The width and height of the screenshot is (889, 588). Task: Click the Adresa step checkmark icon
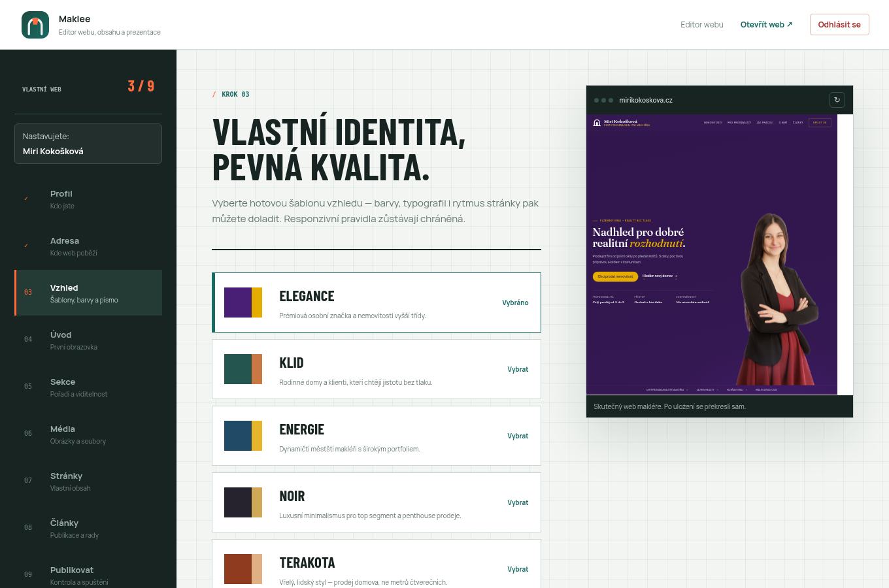click(x=26, y=246)
